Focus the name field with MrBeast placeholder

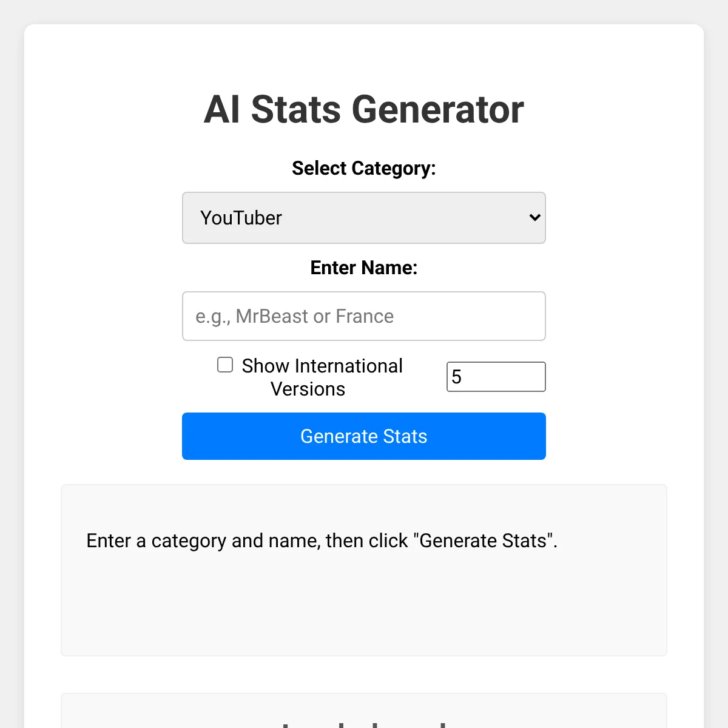point(364,316)
